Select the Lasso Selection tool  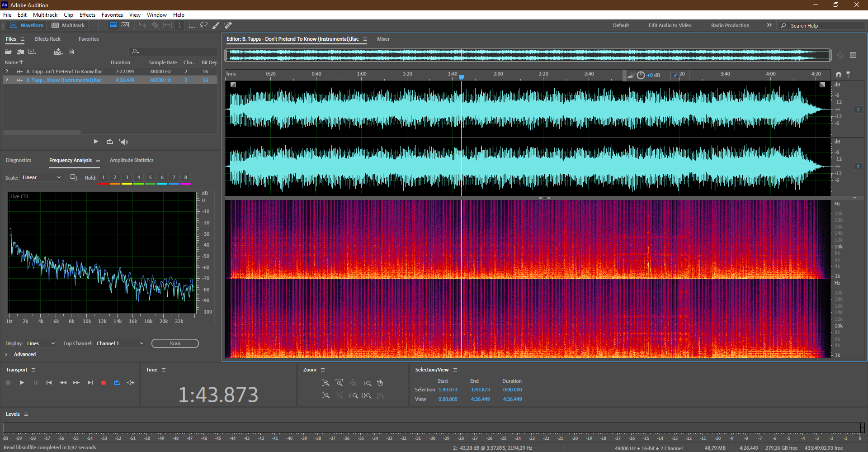tap(204, 25)
